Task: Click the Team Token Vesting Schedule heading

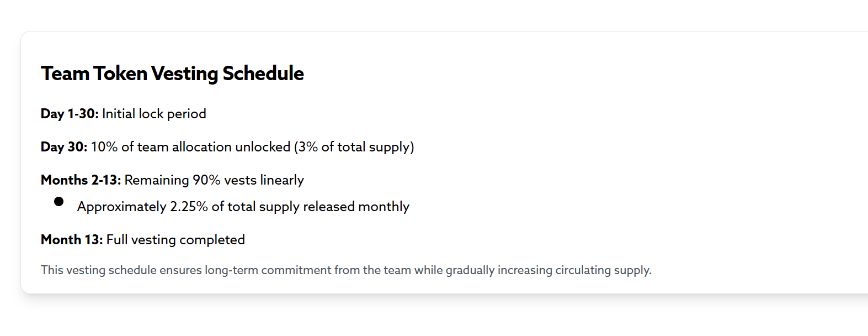Action: 172,73
